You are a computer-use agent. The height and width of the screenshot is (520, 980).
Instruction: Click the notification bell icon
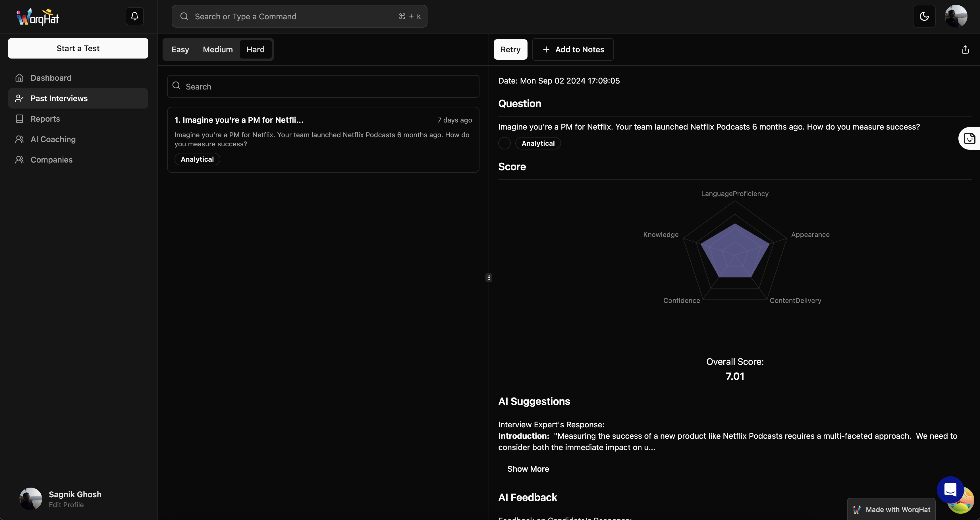coord(134,16)
